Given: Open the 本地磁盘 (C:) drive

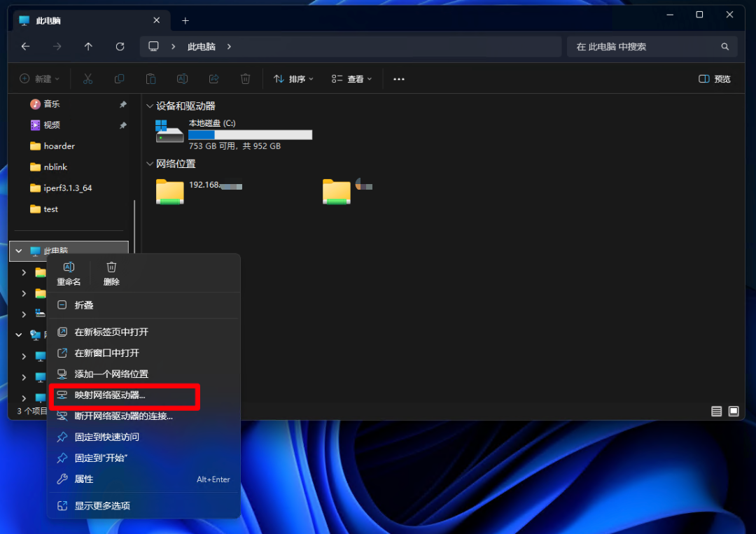Looking at the screenshot, I should click(x=234, y=134).
